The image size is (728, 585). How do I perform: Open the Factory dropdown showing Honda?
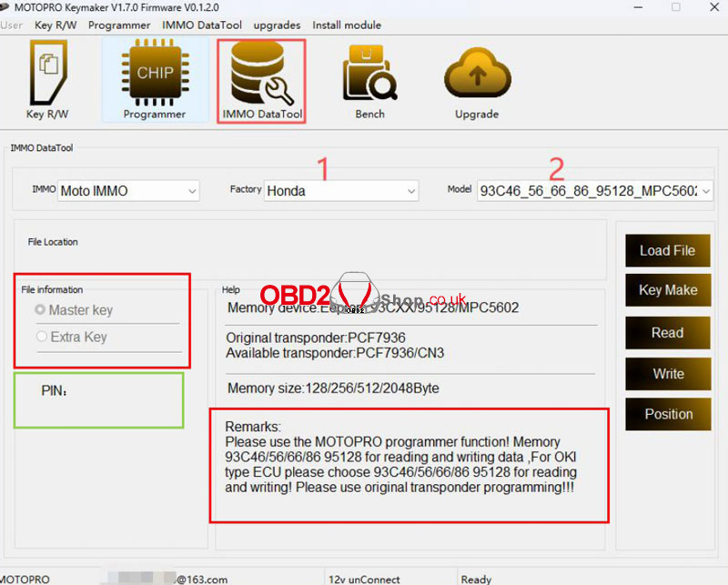[341, 191]
